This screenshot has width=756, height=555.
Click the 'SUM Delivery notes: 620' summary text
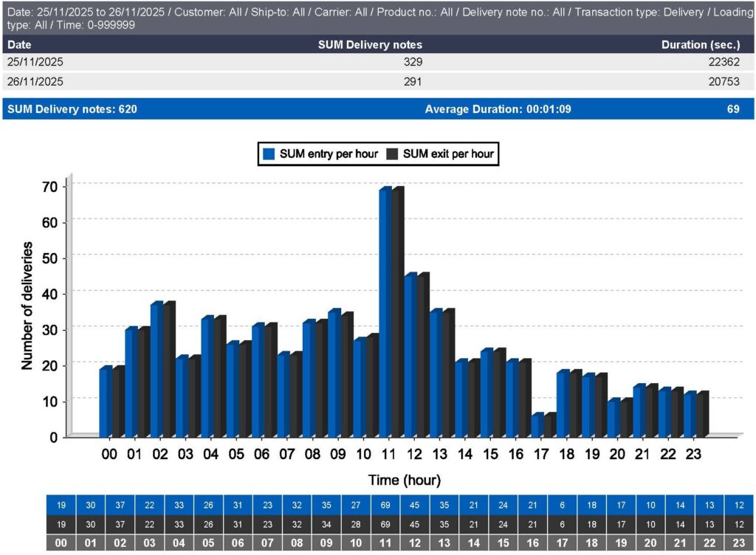(x=72, y=109)
